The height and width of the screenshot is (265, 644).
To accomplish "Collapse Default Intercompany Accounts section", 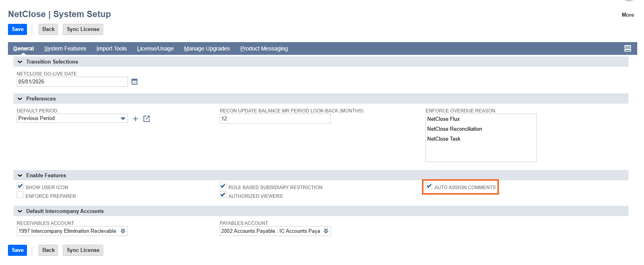I will 20,211.
